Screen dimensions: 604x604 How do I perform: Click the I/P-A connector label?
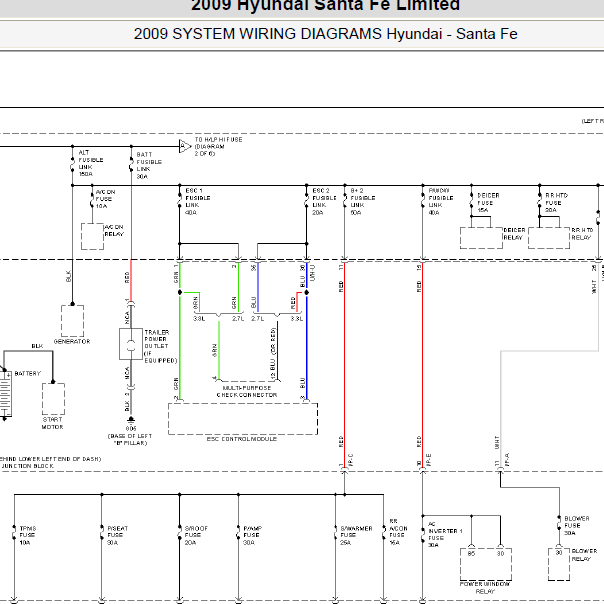pyautogui.click(x=507, y=460)
